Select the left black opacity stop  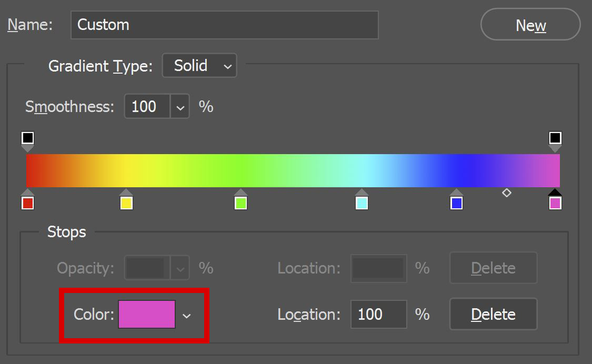pos(27,138)
